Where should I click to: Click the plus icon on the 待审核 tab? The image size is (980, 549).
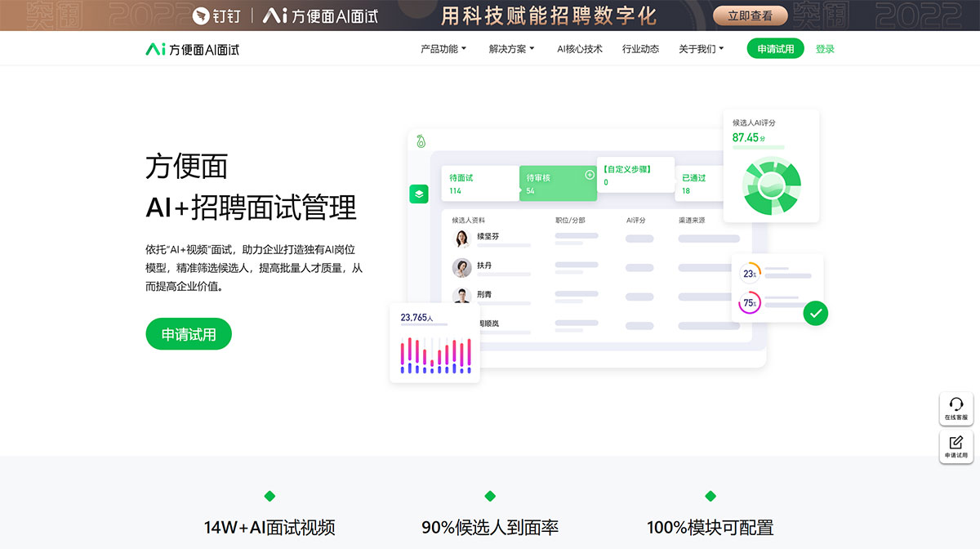coord(590,173)
